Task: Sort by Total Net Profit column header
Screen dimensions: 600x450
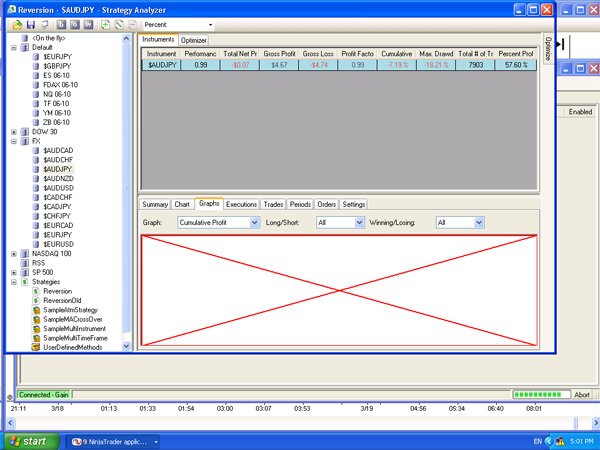Action: coord(240,54)
